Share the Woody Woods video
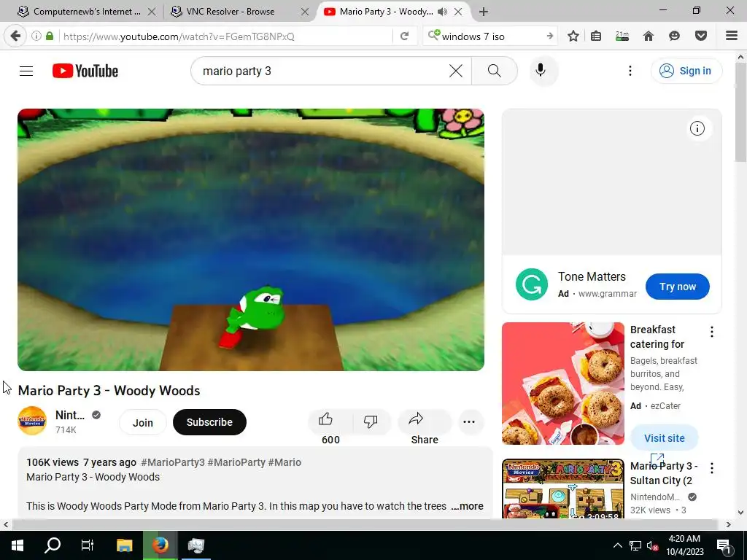 coord(424,422)
